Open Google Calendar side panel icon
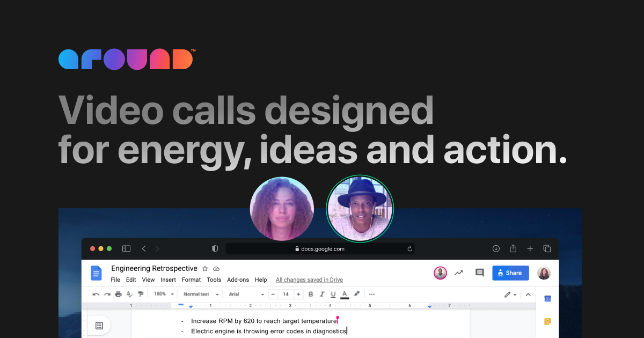This screenshot has height=338, width=644. click(x=547, y=298)
